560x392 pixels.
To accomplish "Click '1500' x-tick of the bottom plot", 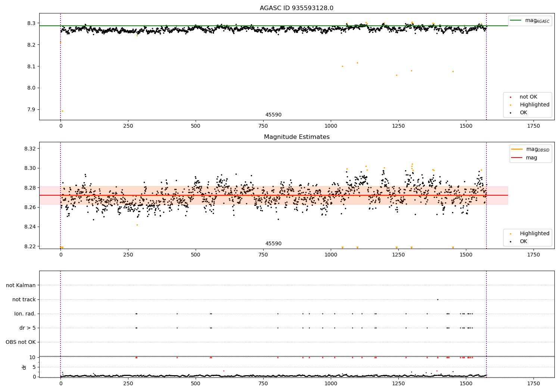I will point(466,383).
